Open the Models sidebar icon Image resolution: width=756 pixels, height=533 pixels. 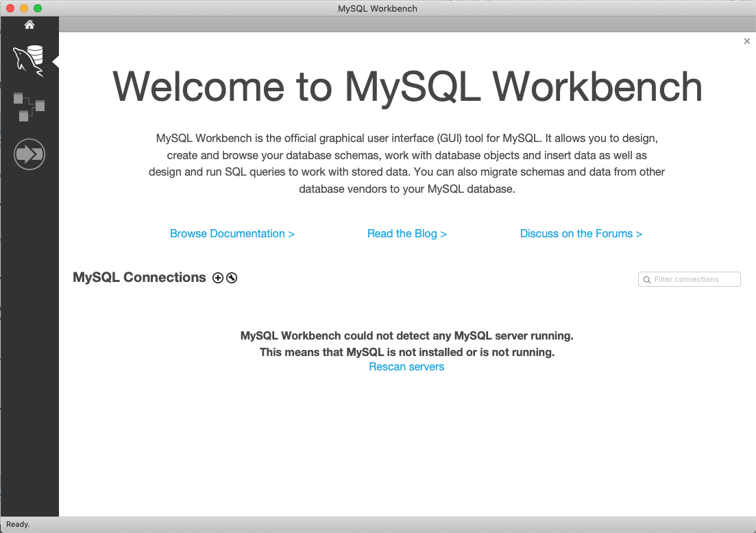(29, 106)
